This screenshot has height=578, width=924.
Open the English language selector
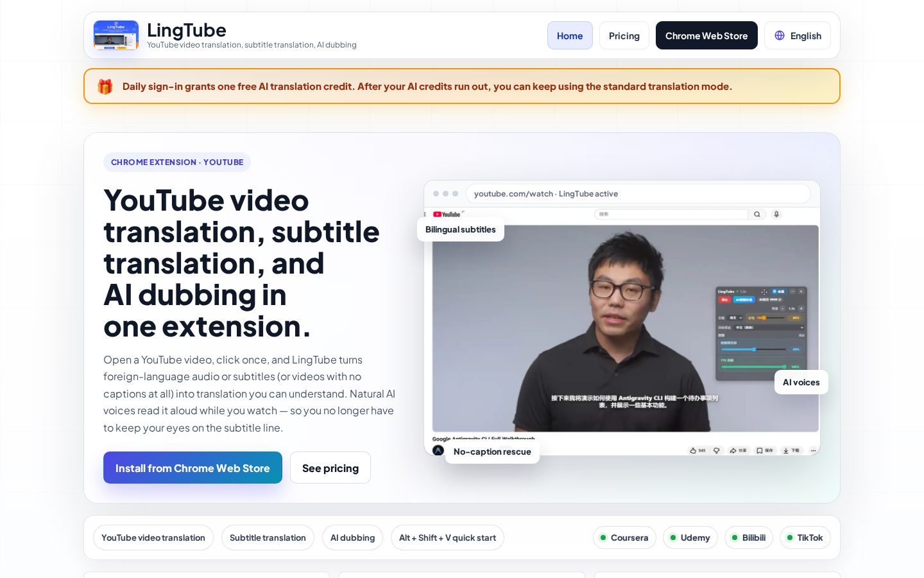[x=798, y=35]
